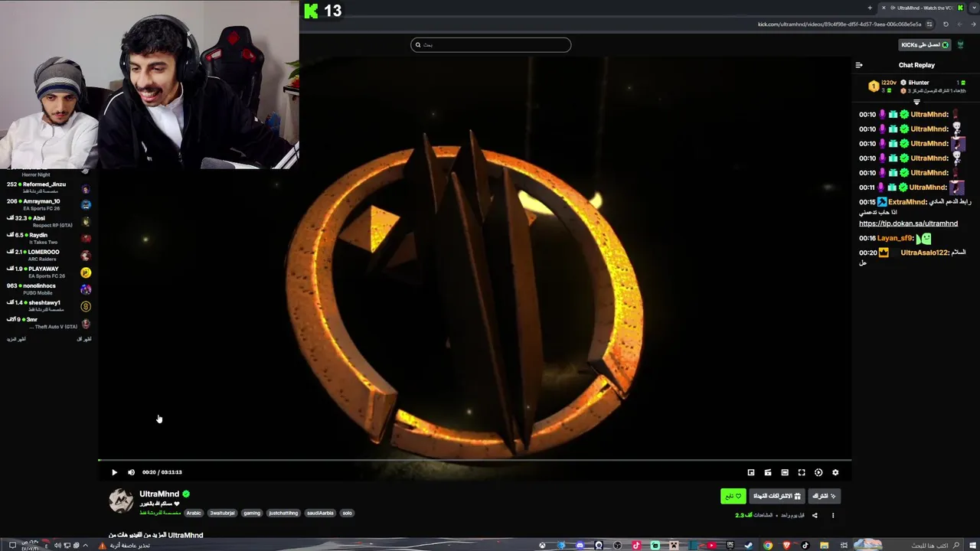
Task: Click the video progress bar
Action: click(x=475, y=460)
